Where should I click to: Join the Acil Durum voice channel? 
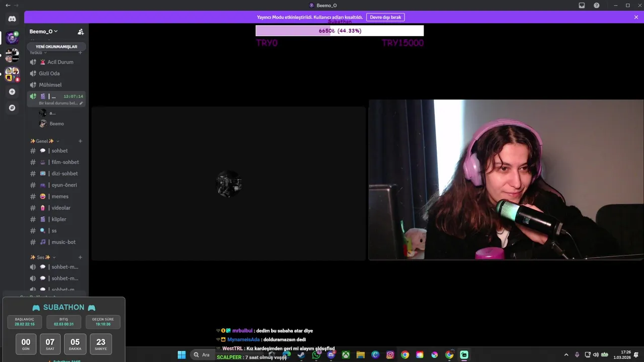(x=56, y=62)
